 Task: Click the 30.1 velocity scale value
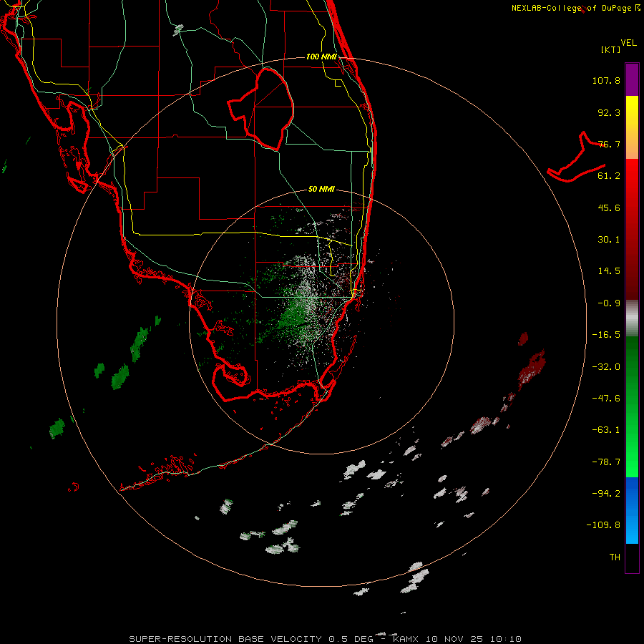click(x=609, y=240)
